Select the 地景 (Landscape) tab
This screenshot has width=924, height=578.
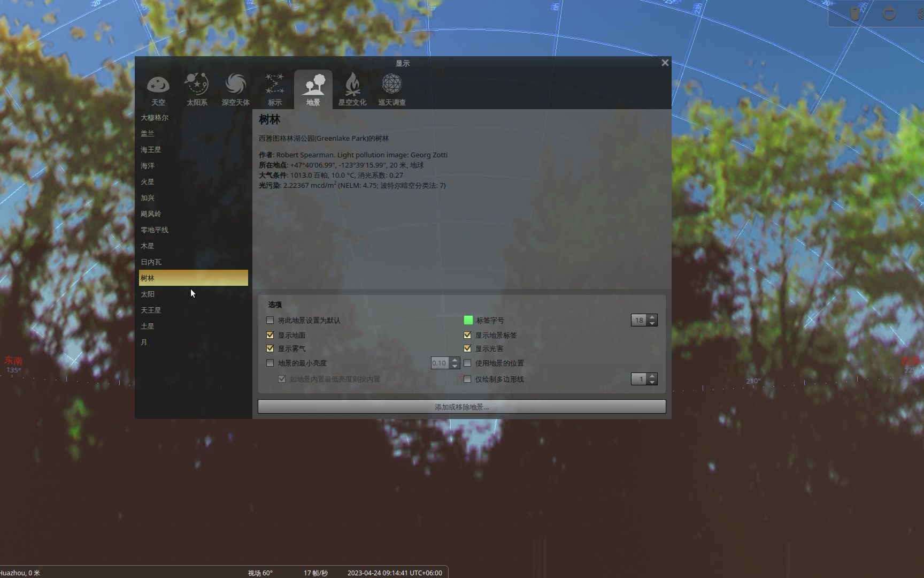click(313, 89)
